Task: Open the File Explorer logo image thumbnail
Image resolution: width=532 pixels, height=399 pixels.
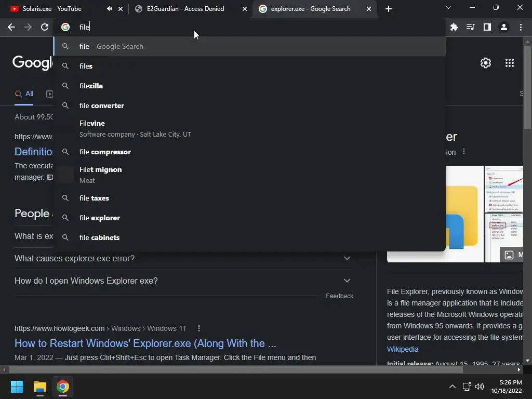Action: pyautogui.click(x=464, y=214)
